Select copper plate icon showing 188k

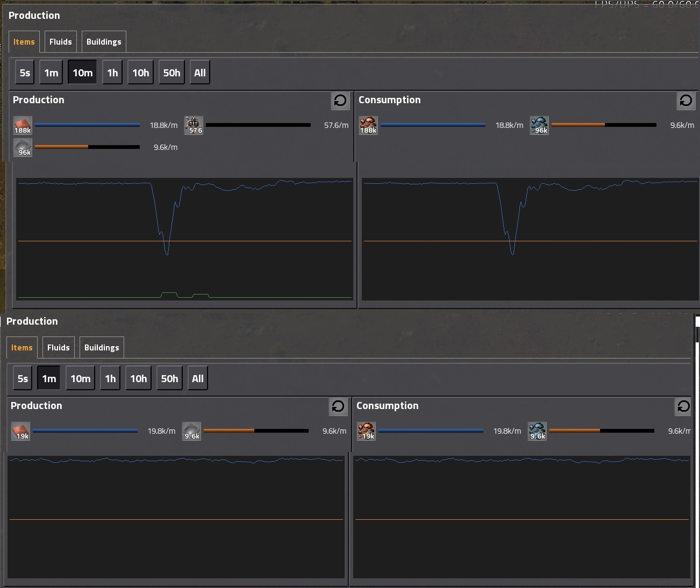[x=23, y=125]
